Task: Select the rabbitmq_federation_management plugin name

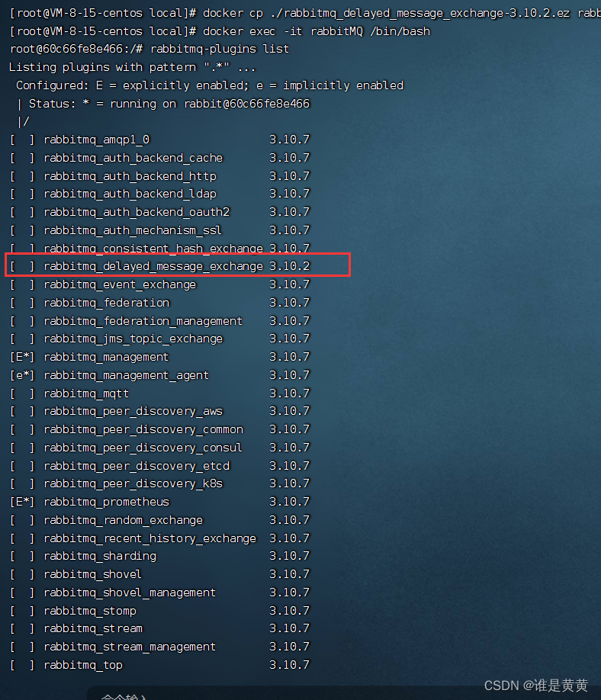Action: tap(143, 321)
